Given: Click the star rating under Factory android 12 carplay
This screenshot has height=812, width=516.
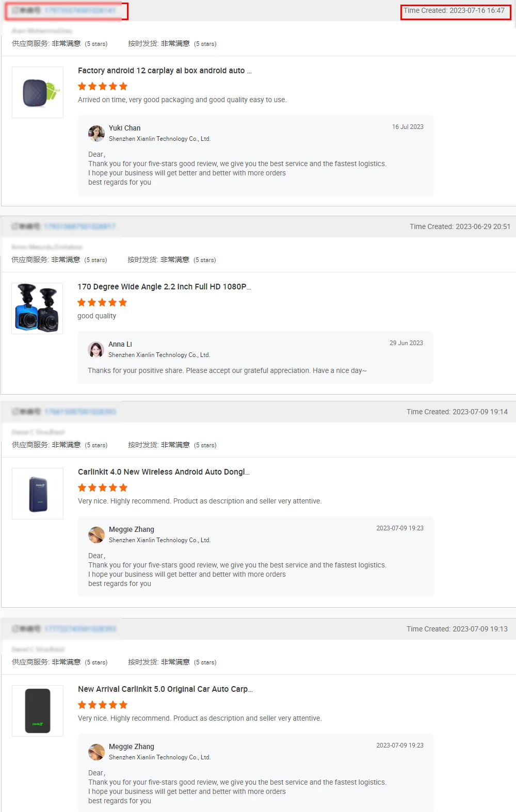Looking at the screenshot, I should 103,87.
